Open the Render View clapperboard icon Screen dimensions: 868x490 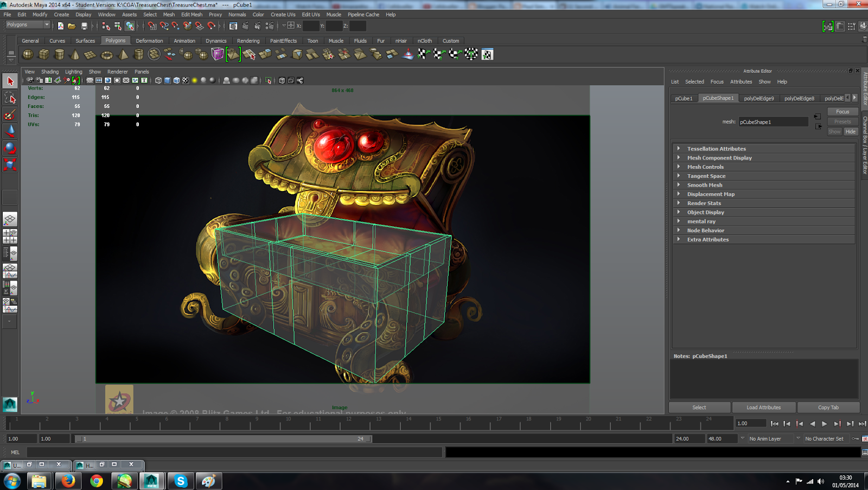[x=233, y=26]
